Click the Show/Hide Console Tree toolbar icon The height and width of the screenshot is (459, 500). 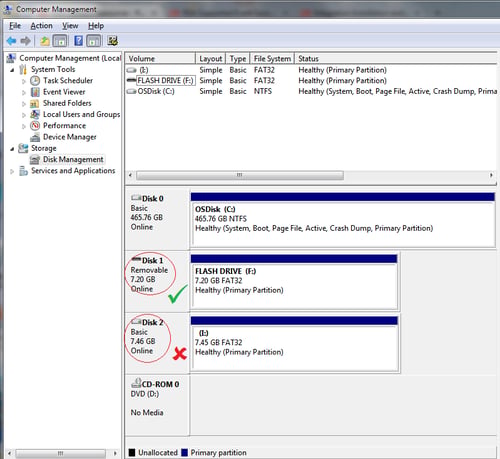(x=60, y=41)
